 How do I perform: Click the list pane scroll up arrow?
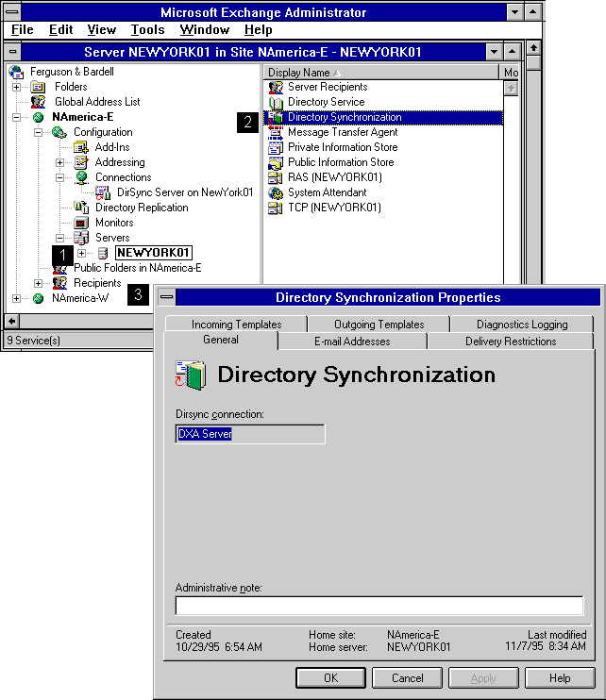tap(511, 89)
